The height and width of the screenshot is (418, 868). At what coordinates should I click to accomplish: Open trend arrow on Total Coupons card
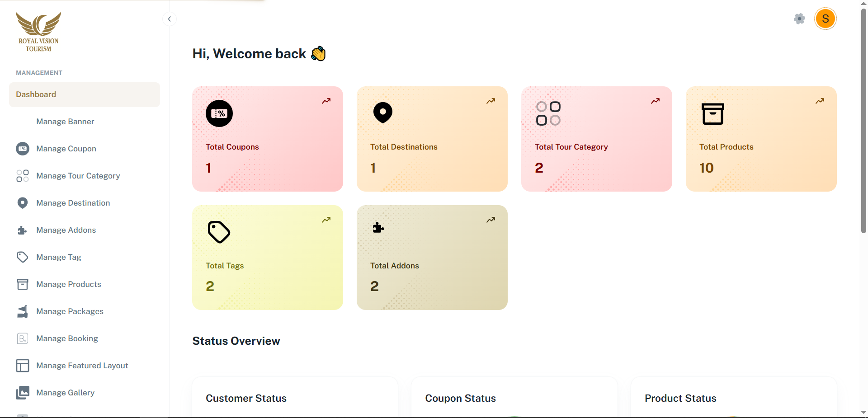click(x=326, y=101)
